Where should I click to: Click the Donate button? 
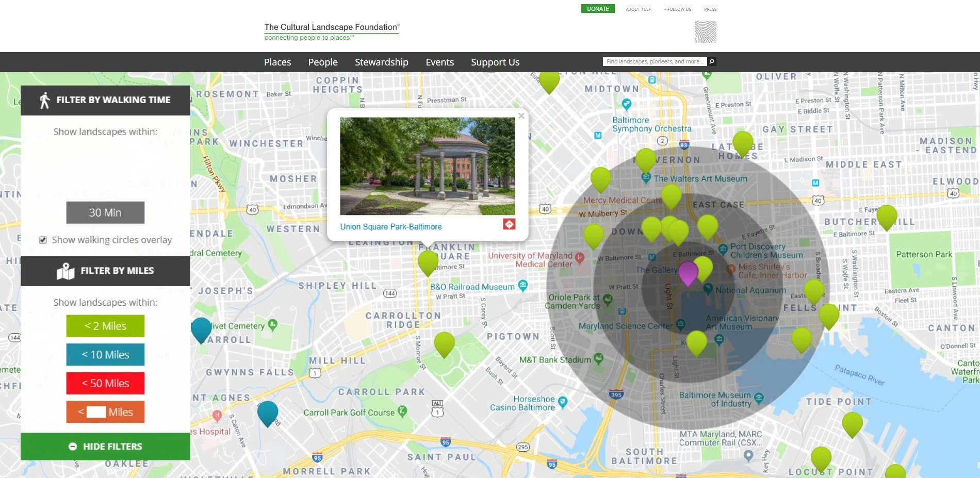tap(597, 9)
